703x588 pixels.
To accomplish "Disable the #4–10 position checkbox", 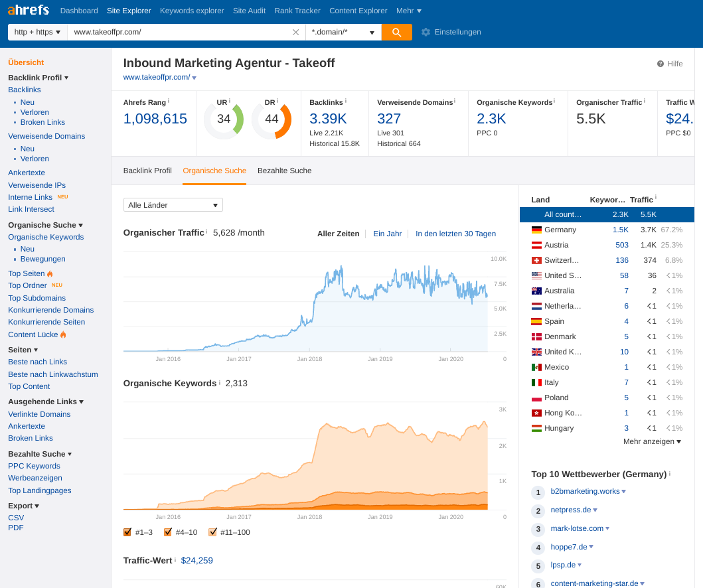I will coord(168,532).
